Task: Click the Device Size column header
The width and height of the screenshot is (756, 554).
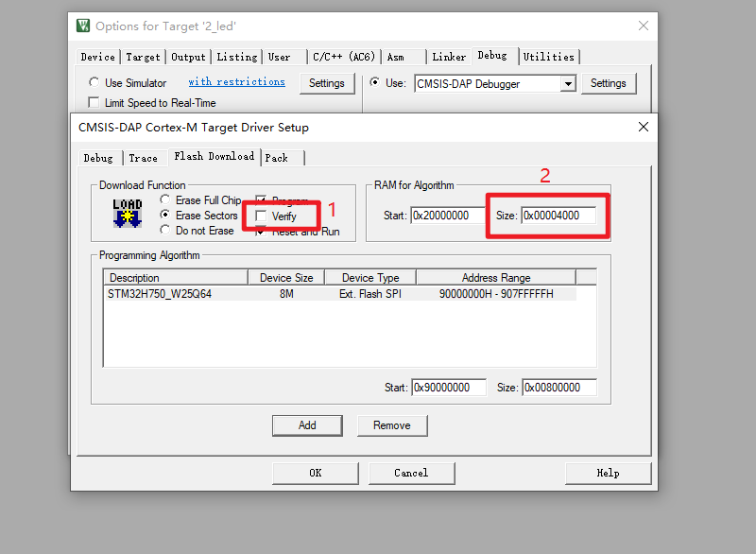Action: 285,278
